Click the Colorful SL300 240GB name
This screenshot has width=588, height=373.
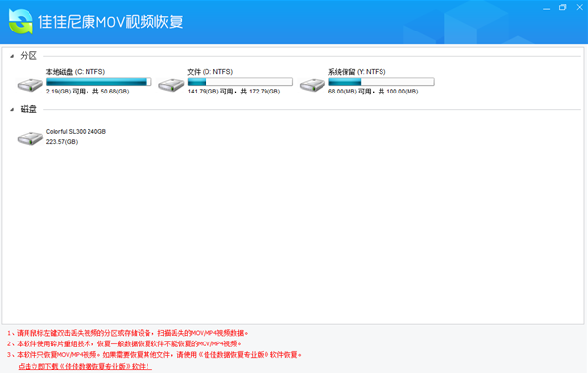pos(76,131)
